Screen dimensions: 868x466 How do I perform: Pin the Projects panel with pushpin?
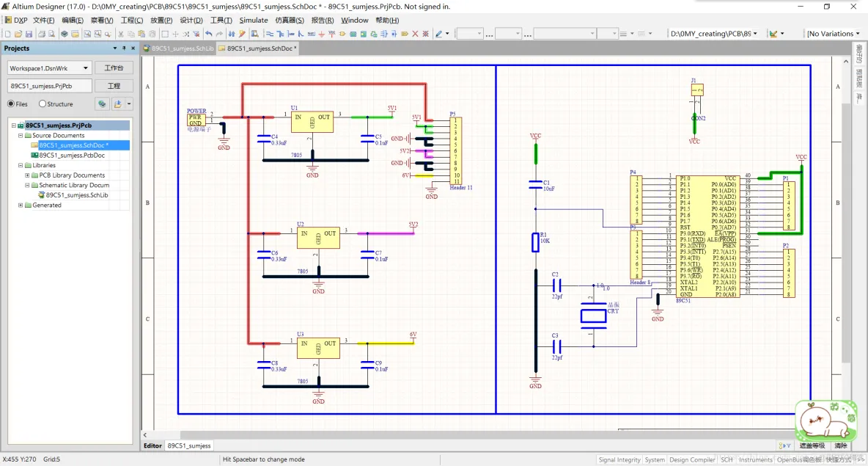pyautogui.click(x=124, y=48)
